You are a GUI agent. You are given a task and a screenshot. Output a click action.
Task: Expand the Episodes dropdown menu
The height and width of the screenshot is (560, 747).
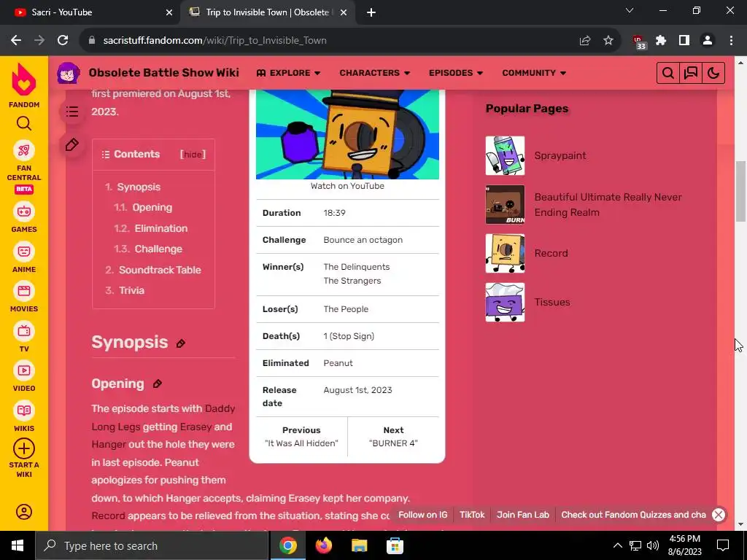pos(456,73)
